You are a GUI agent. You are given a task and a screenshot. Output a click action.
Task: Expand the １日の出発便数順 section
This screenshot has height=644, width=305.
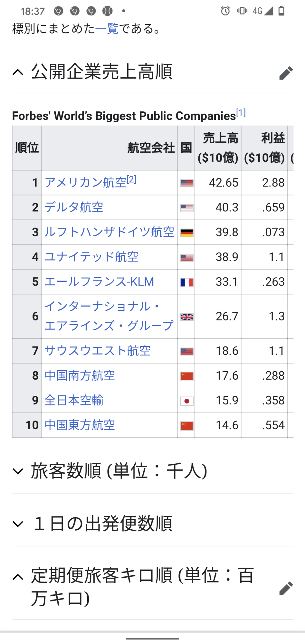click(x=18, y=524)
